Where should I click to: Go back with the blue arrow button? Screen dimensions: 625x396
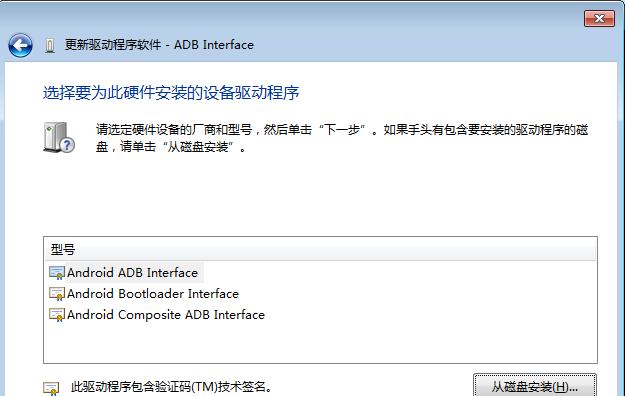(20, 45)
